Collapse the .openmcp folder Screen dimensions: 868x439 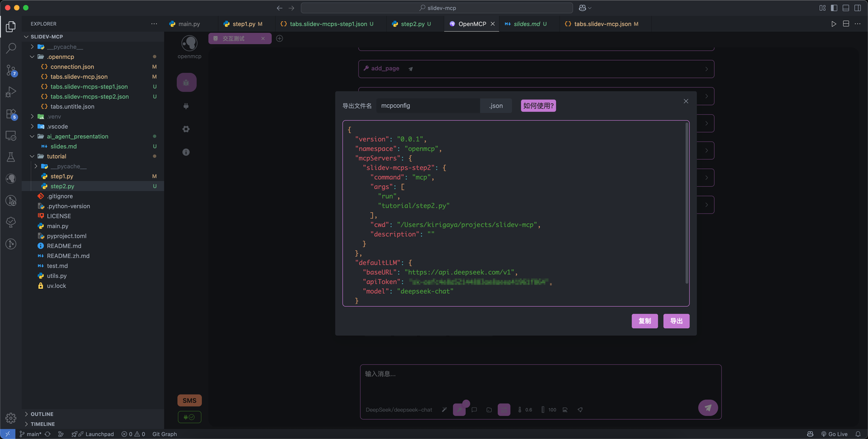coord(33,57)
